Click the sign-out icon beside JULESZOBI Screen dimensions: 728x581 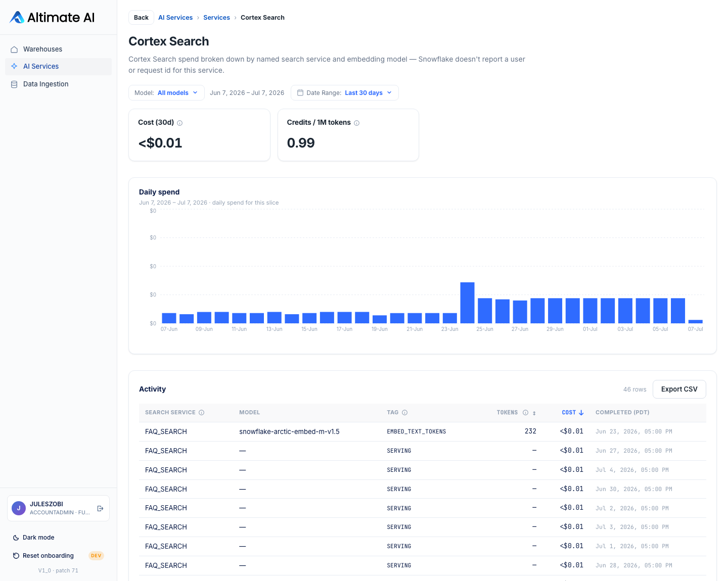coord(100,508)
